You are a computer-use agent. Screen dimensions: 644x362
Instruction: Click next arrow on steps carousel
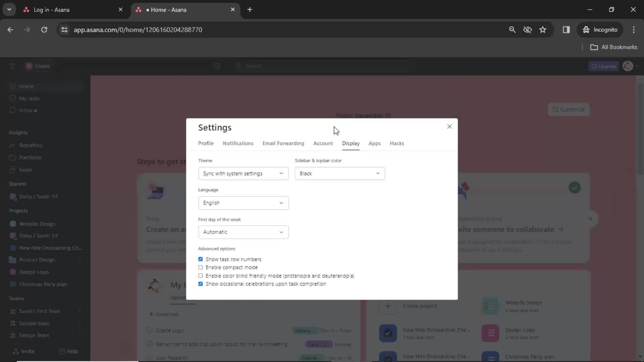pos(590,219)
